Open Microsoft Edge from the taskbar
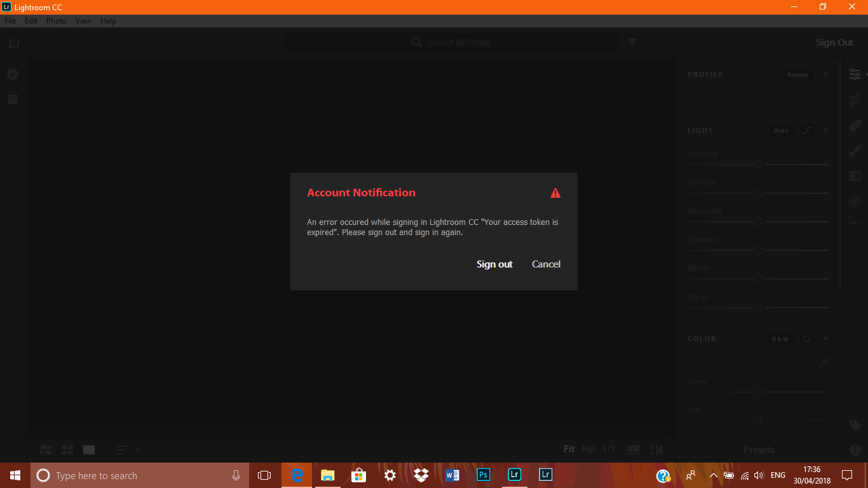868x488 pixels. pyautogui.click(x=297, y=475)
